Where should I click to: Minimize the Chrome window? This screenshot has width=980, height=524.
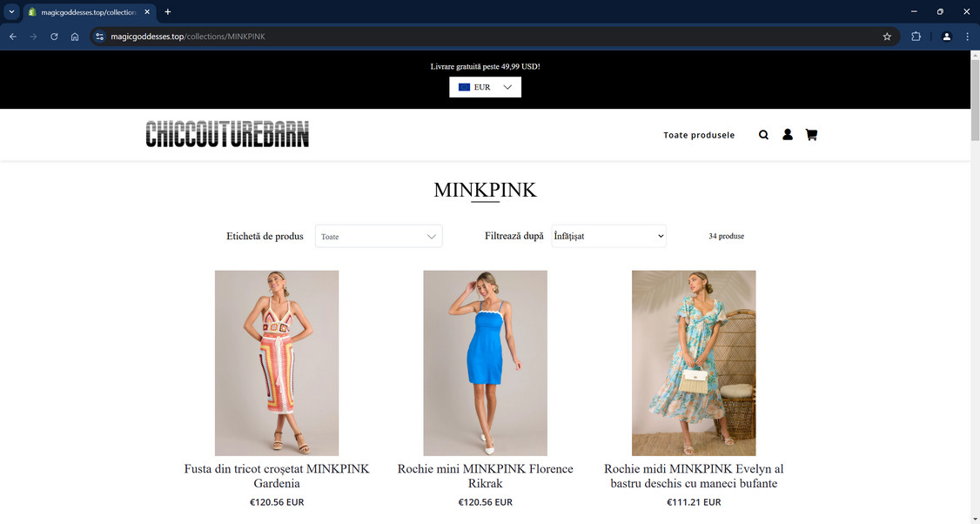(914, 12)
